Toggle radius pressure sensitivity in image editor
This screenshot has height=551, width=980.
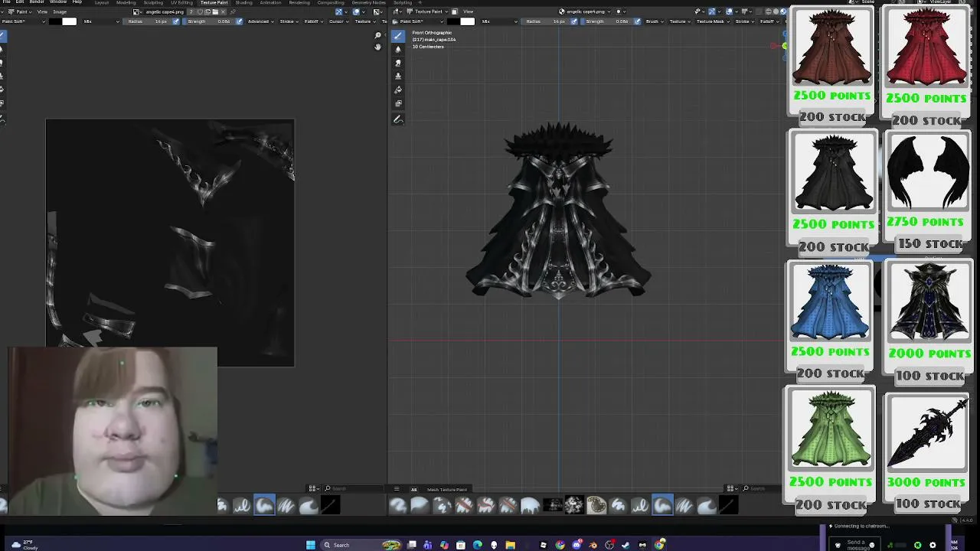tap(176, 21)
